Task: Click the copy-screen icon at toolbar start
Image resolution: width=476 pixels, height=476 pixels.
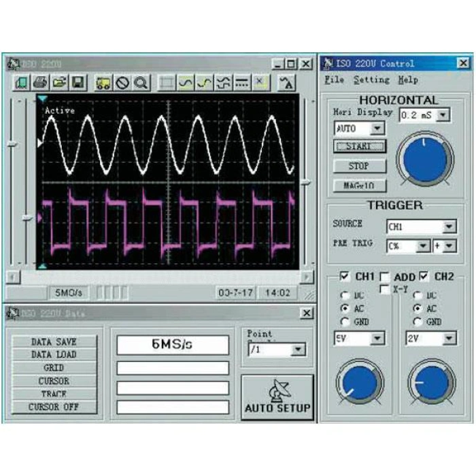Action: coord(22,83)
